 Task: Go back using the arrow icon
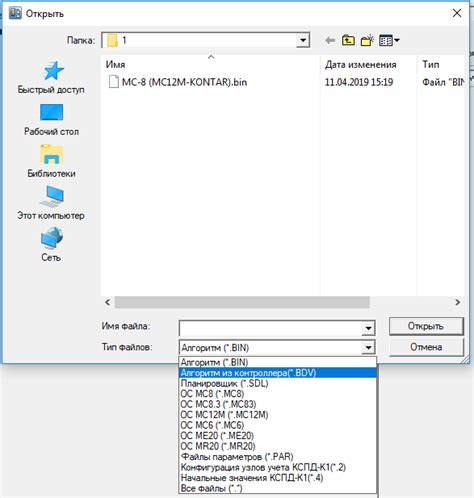pyautogui.click(x=330, y=41)
